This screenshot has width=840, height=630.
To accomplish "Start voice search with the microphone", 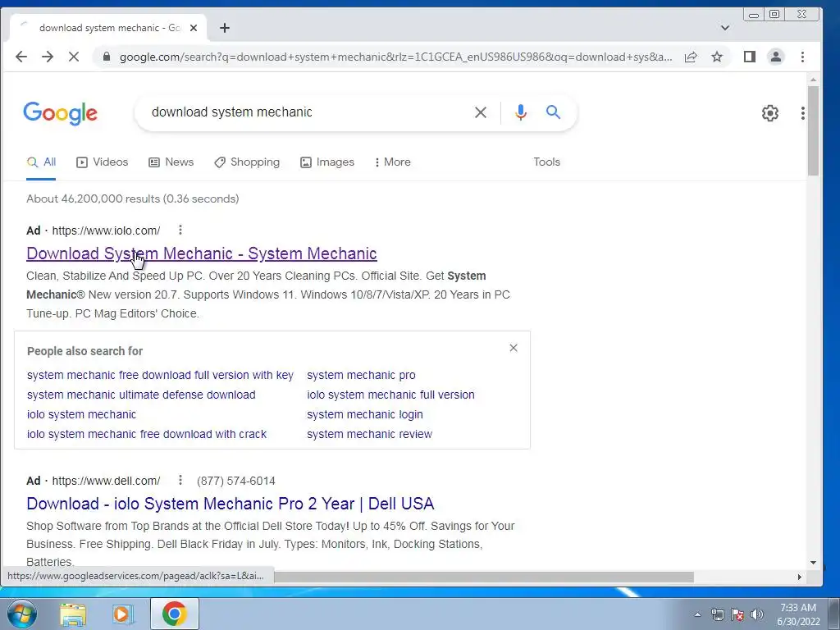I will (x=521, y=112).
